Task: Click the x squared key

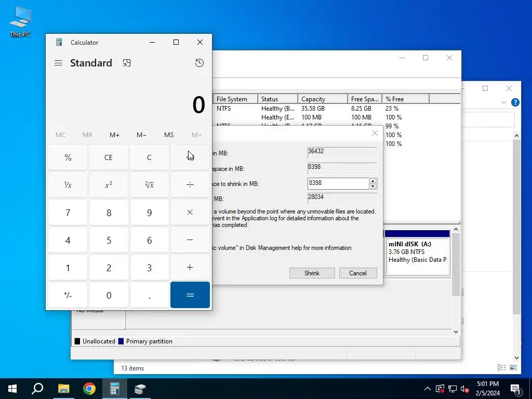Action: coord(109,184)
